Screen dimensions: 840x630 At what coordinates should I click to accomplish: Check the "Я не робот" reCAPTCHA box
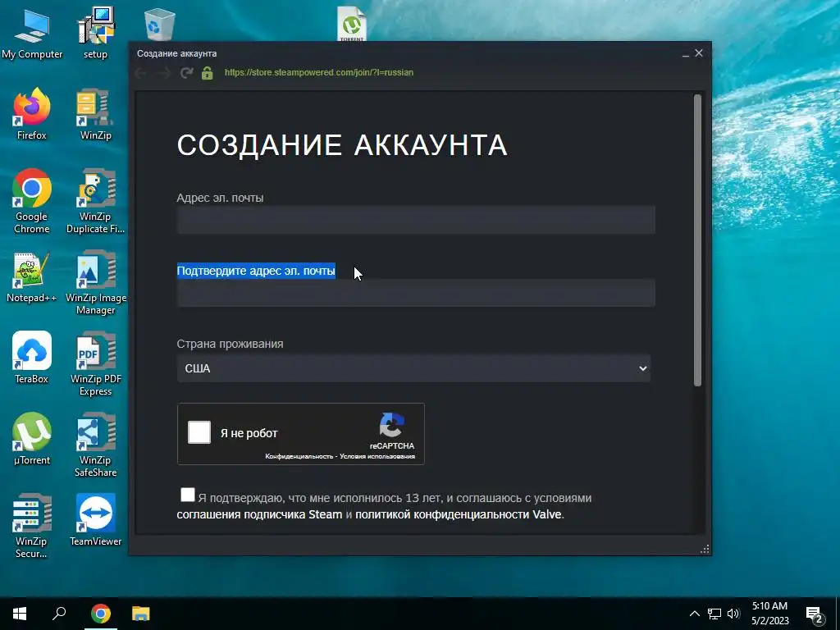199,432
